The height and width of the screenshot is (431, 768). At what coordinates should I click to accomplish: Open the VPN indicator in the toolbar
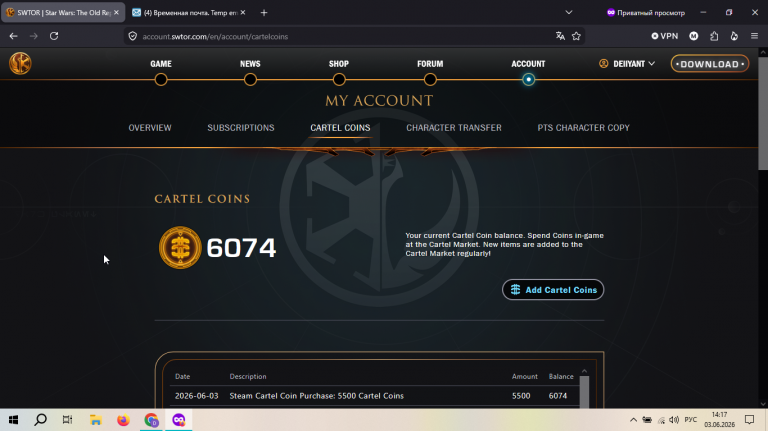[665, 36]
